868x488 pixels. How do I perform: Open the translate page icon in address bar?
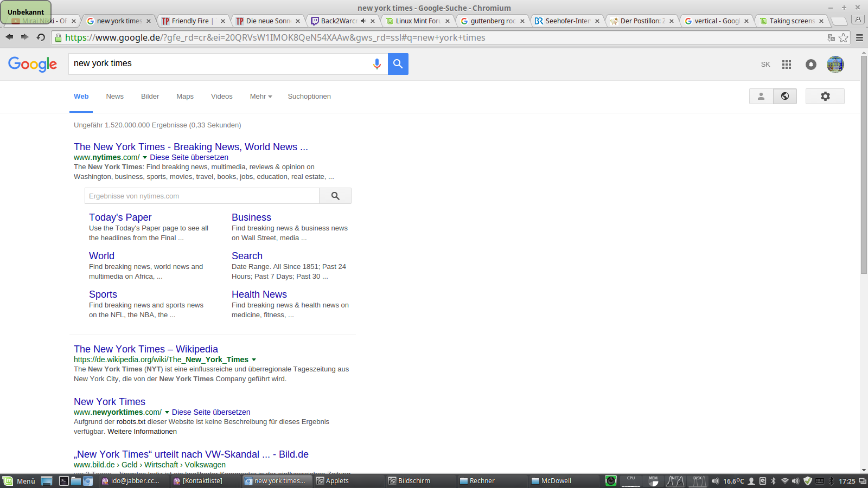tap(831, 37)
